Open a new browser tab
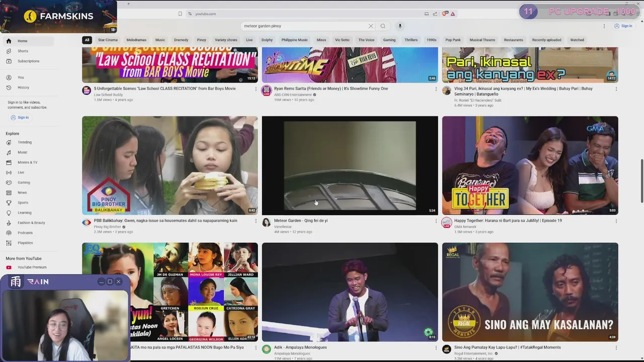Viewport: 644px width, 362px height. click(x=128, y=4)
